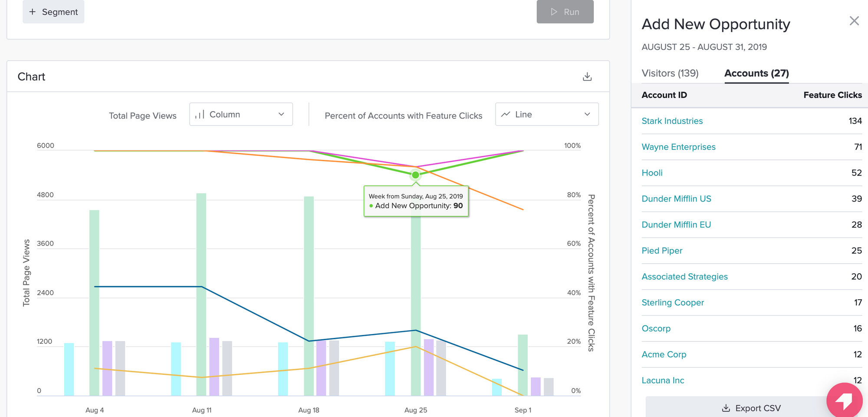Image resolution: width=868 pixels, height=417 pixels.
Task: Open the Oscorp account link
Action: [x=656, y=328]
